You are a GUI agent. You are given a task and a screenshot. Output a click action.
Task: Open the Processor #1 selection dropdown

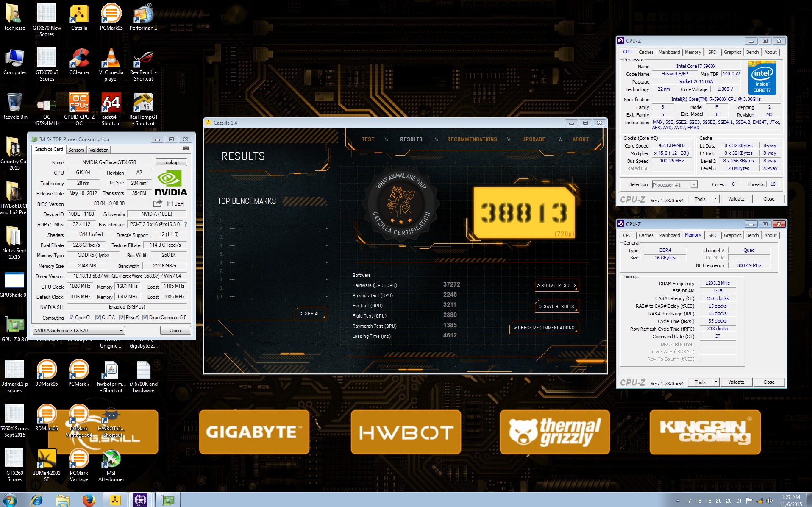[x=675, y=185]
